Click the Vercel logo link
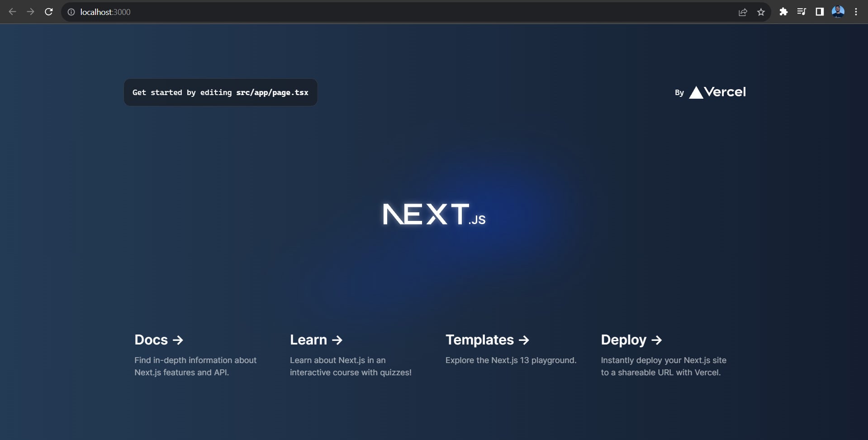The height and width of the screenshot is (440, 868). tap(717, 92)
